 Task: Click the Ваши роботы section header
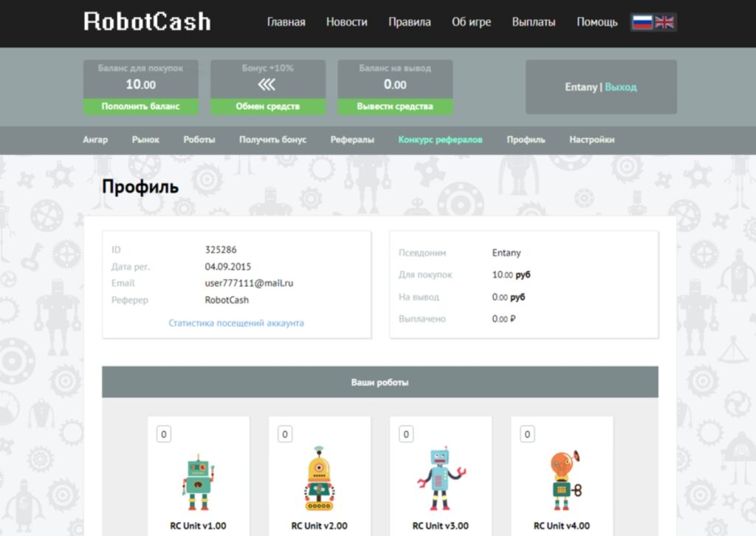[x=380, y=382]
